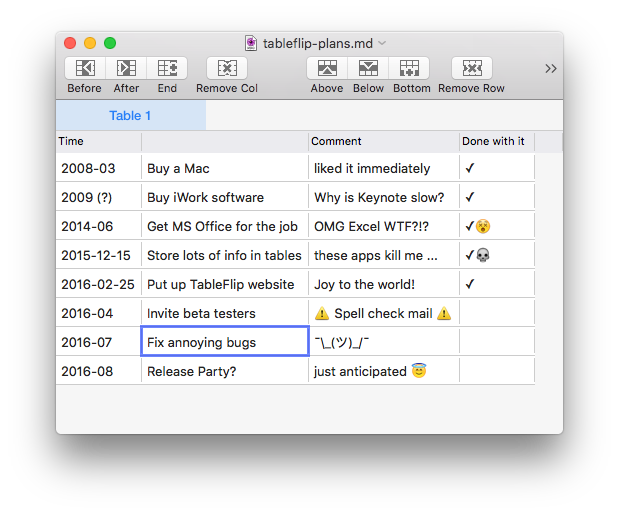Insert a row Above the selection
Image resolution: width=619 pixels, height=514 pixels.
coord(327,68)
